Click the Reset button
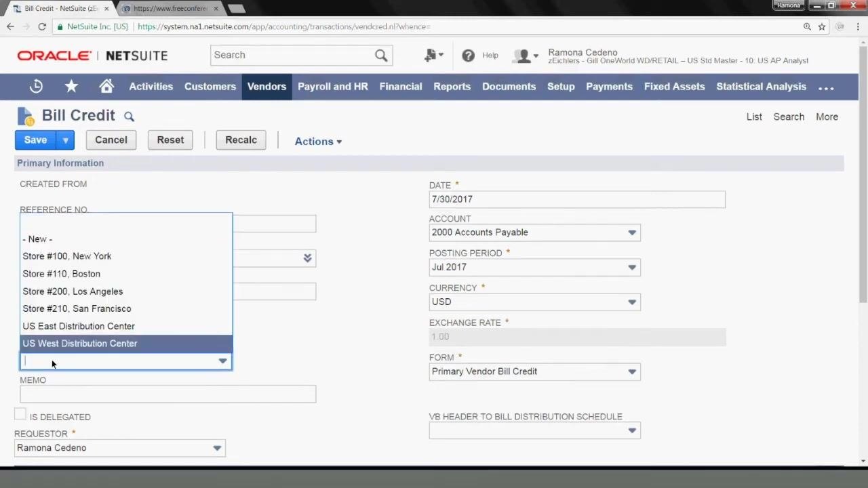 (x=170, y=140)
